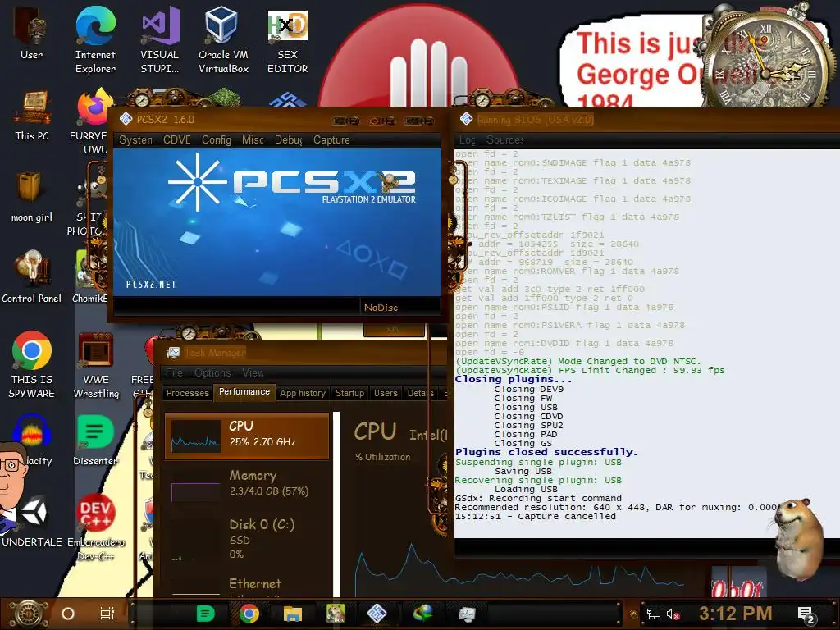The image size is (840, 630).
Task: Open the PCSX2 CDVD menu
Action: point(177,139)
